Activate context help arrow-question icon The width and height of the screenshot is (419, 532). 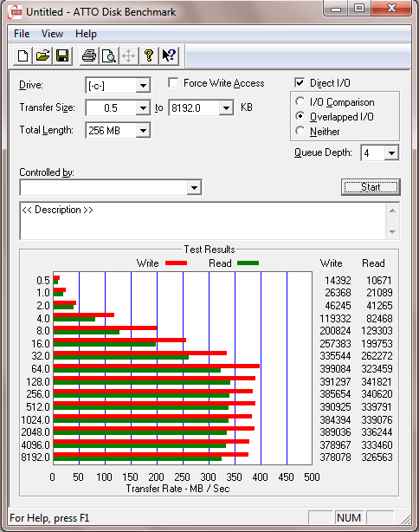point(169,55)
